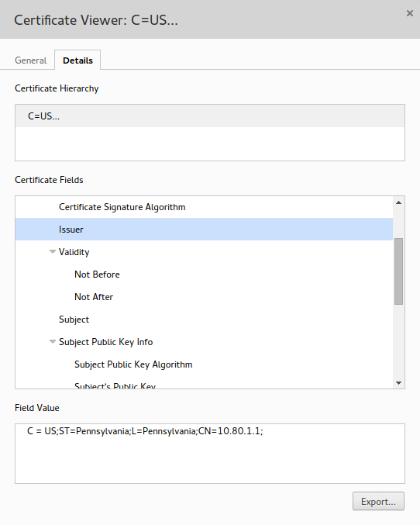
Task: Select the Subject field
Action: [x=204, y=319]
